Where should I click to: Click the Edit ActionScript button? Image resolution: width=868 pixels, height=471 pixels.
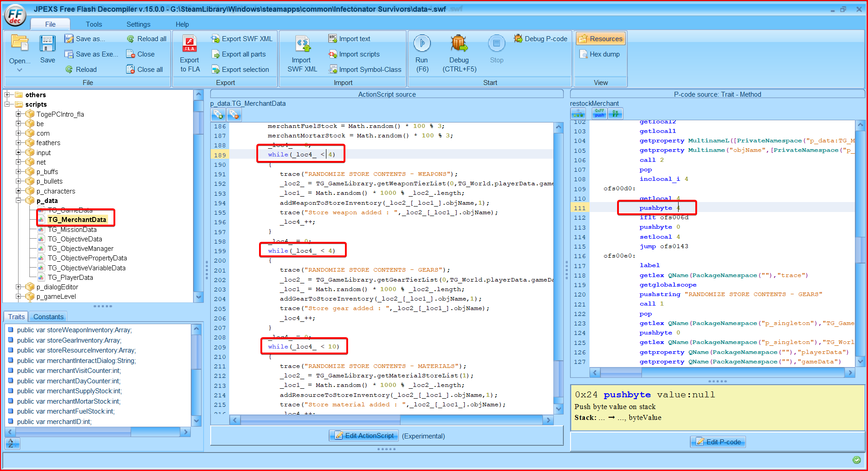364,436
